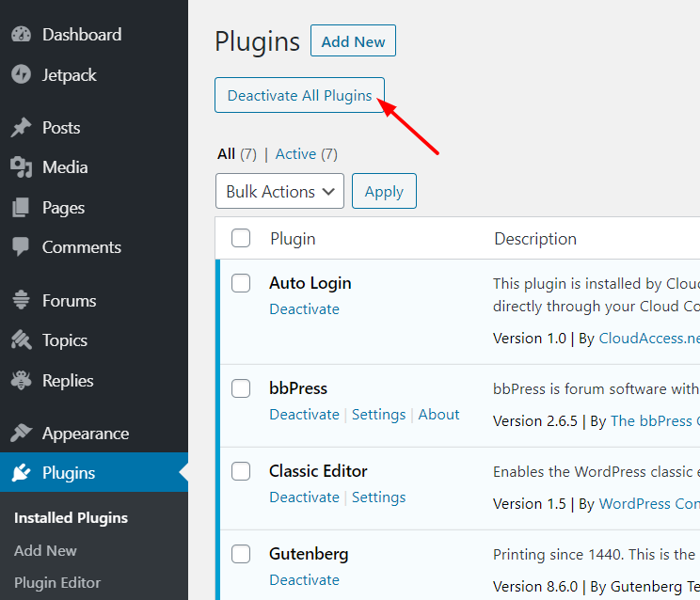The width and height of the screenshot is (700, 600).
Task: Click the Pages icon in sidebar
Action: click(x=21, y=208)
